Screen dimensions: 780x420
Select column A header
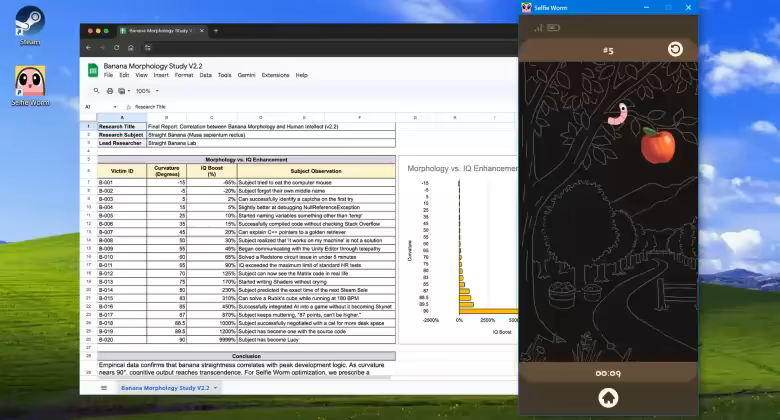[x=122, y=117]
